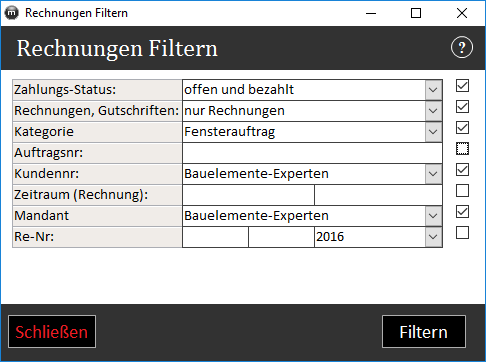Open the Re-Nr year dropdown arrow
This screenshot has width=486, height=362.
click(433, 237)
